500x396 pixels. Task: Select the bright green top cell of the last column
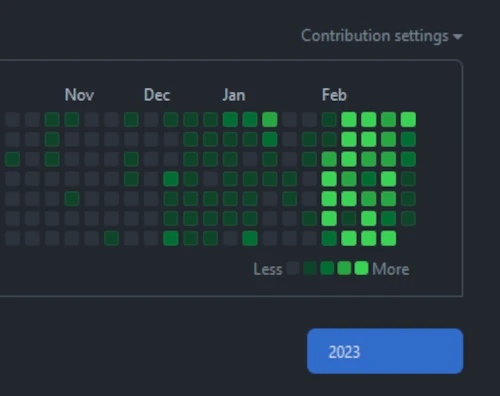(408, 119)
